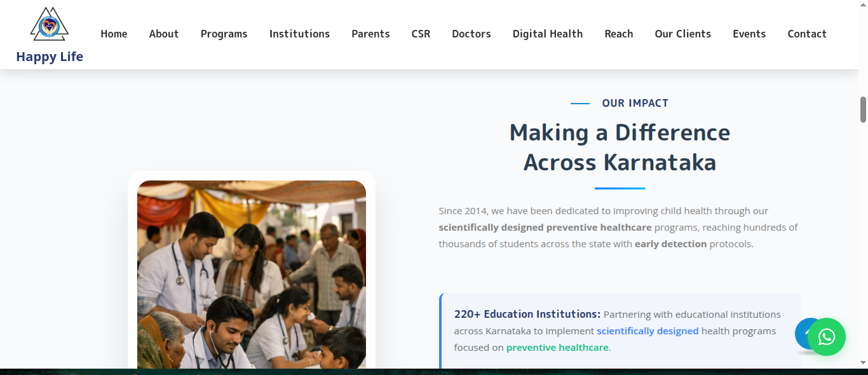Image resolution: width=868 pixels, height=375 pixels.
Task: Click the medical camp photo
Action: (252, 273)
